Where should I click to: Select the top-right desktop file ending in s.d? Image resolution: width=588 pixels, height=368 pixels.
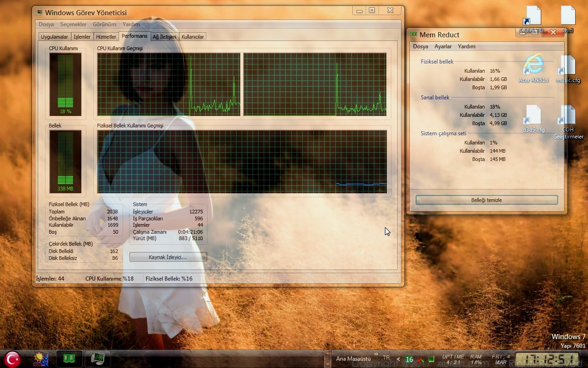click(568, 19)
